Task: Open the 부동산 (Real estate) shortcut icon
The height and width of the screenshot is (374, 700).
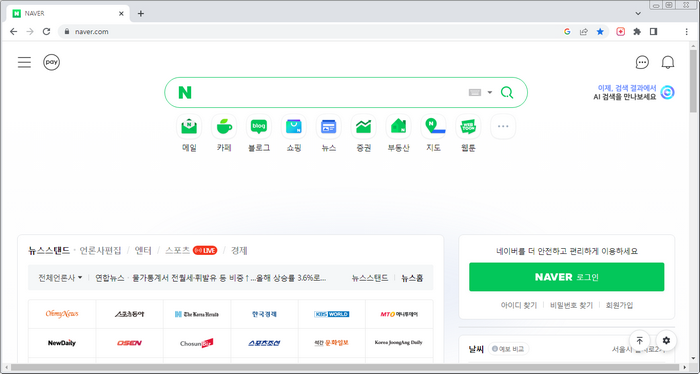Action: click(x=398, y=127)
